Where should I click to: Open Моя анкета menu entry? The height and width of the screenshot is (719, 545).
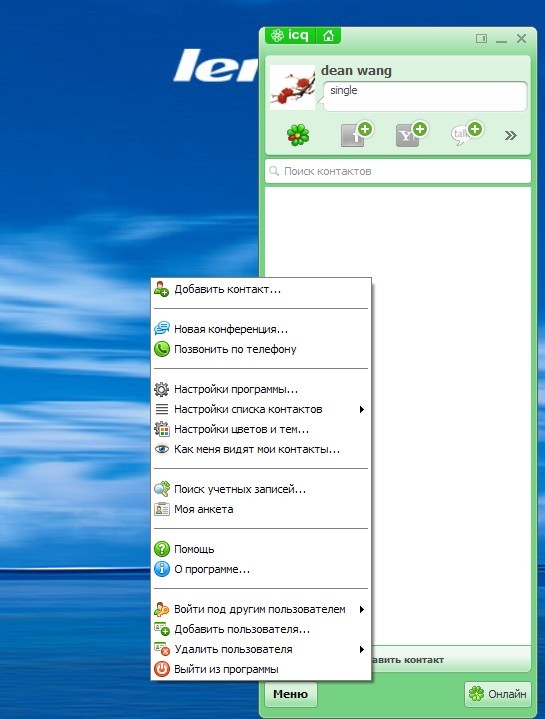point(261,509)
